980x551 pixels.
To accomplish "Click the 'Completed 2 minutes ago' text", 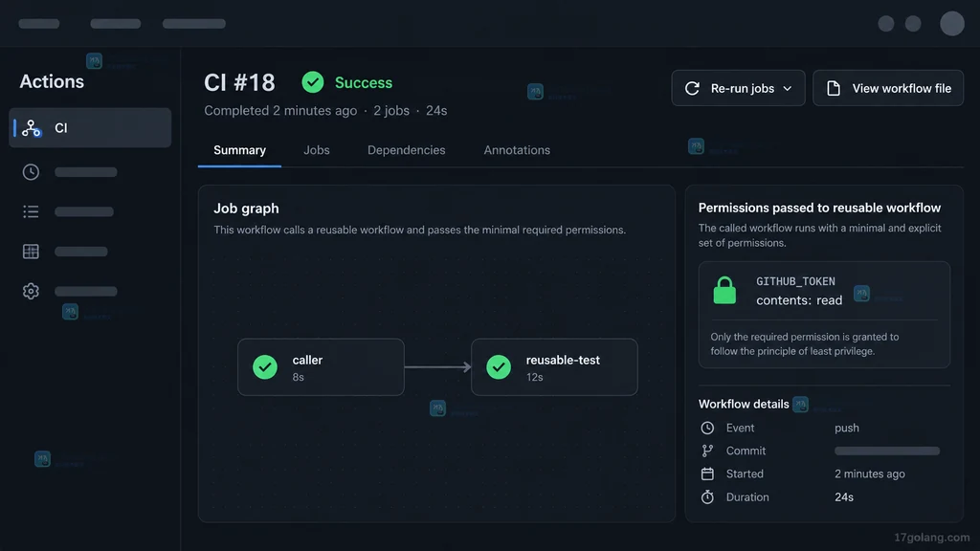I will coord(280,111).
